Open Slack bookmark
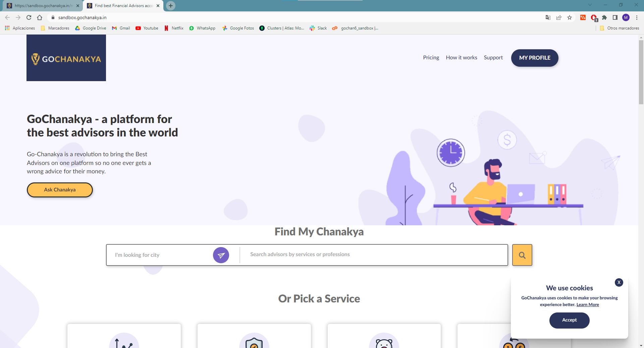 318,28
